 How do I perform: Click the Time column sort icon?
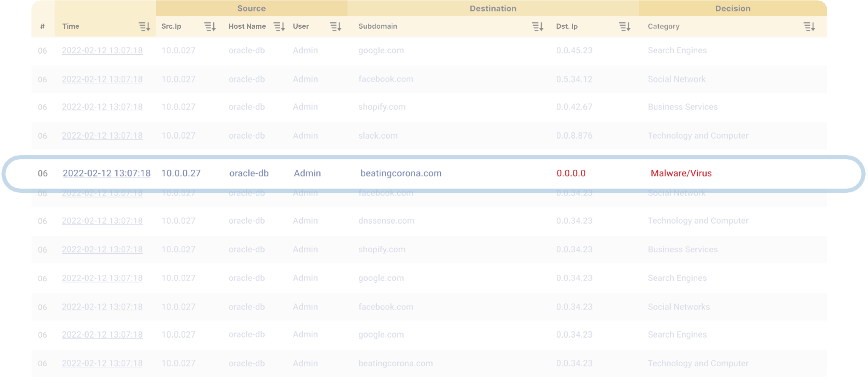click(x=144, y=26)
